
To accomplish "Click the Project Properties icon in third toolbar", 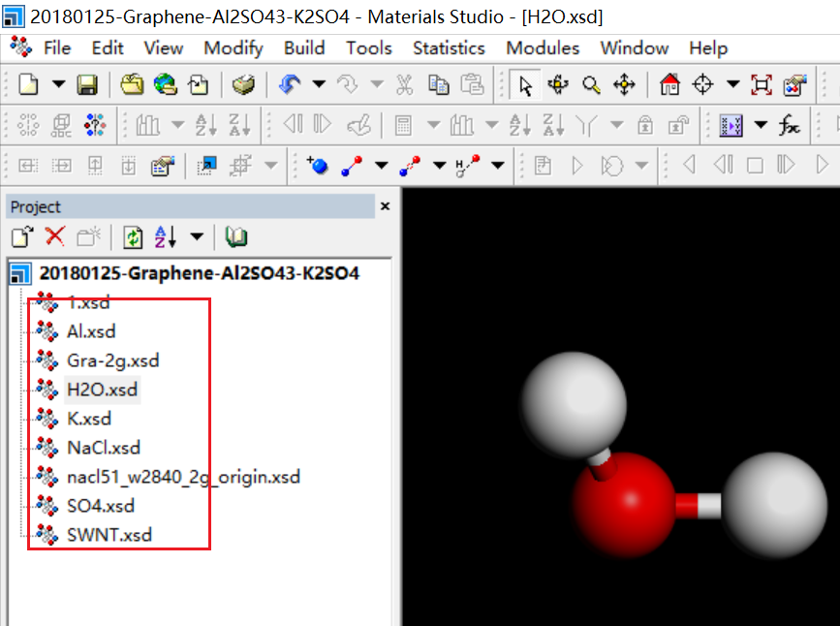I will (163, 166).
